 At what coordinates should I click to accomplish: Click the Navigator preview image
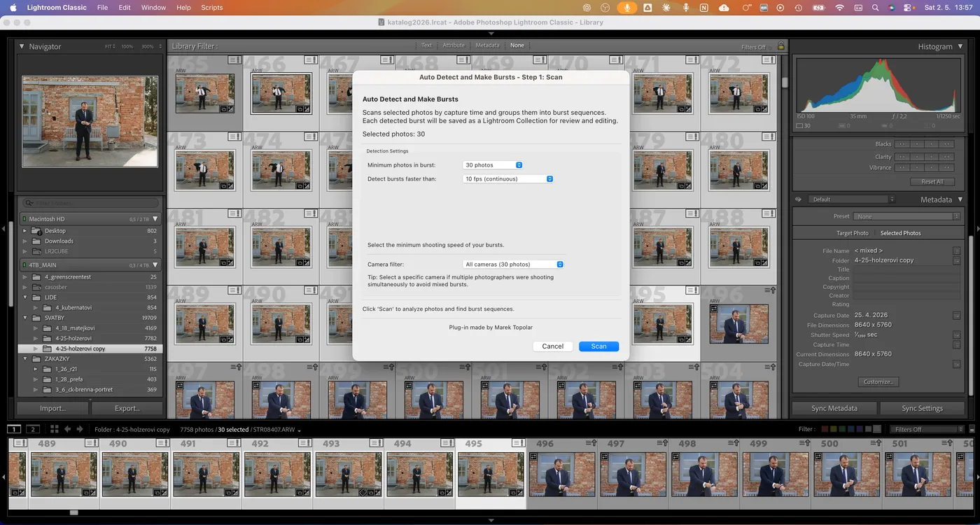(x=90, y=122)
